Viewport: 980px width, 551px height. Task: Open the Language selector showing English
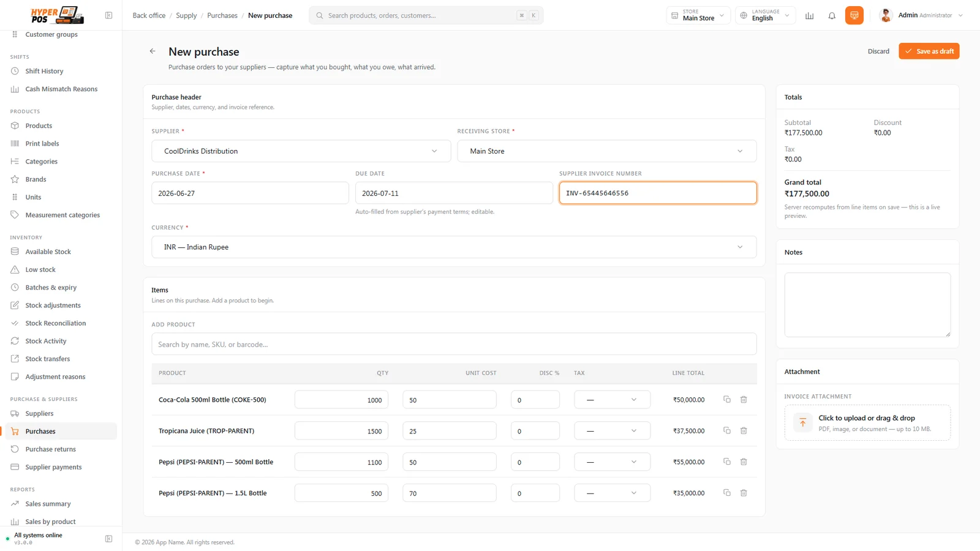click(766, 15)
